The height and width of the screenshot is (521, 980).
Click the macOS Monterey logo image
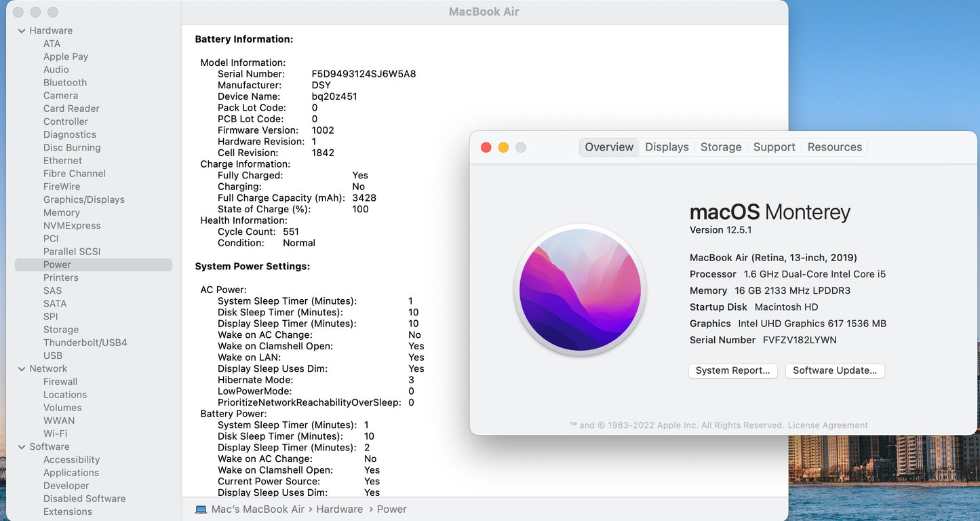(581, 290)
